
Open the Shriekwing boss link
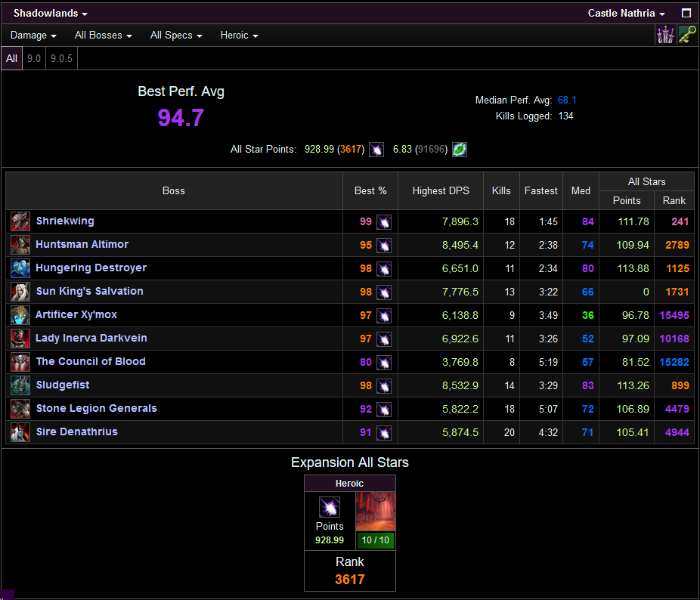(x=65, y=221)
